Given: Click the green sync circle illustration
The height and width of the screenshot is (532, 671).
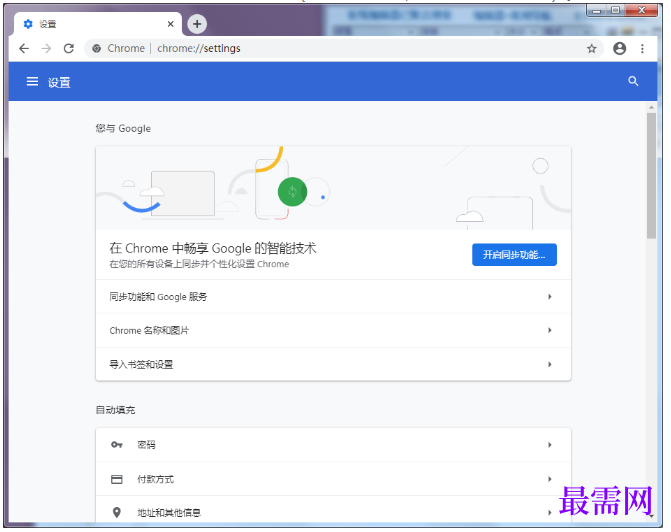Looking at the screenshot, I should click(x=292, y=192).
